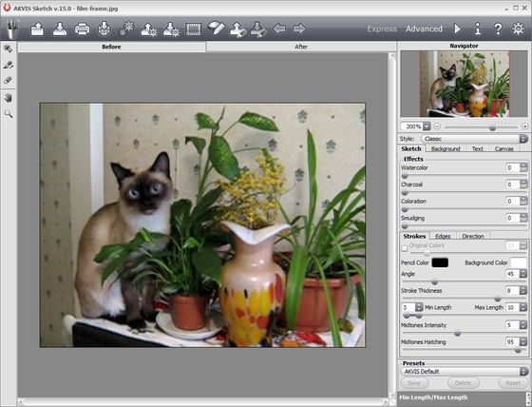Screen dimensions: 532x407
Task: Switch to the Before tab
Action: coord(112,47)
